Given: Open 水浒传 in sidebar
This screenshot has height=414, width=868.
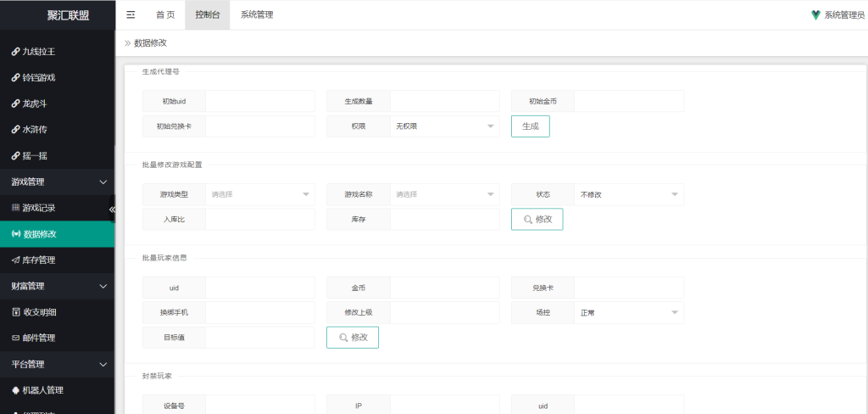Looking at the screenshot, I should pos(57,130).
